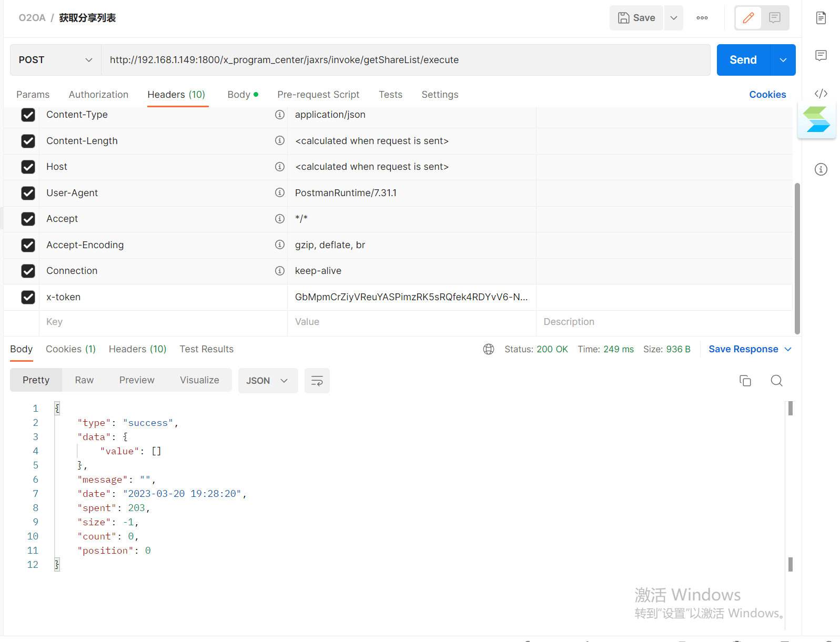Open the comment mode icon in header

coord(774,18)
